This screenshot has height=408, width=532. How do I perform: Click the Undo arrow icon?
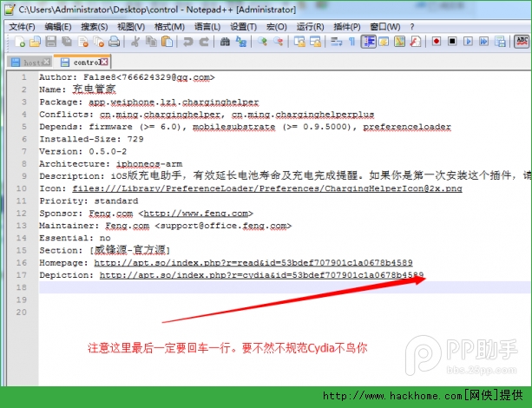(187, 42)
